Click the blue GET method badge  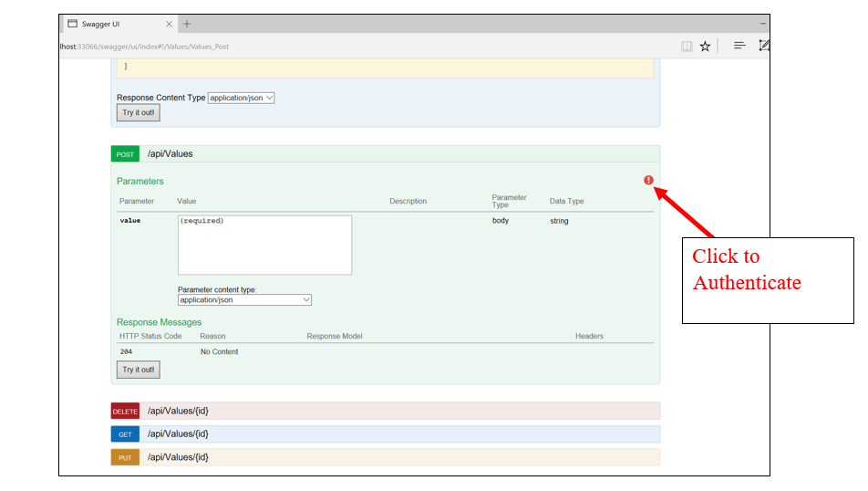(x=125, y=434)
